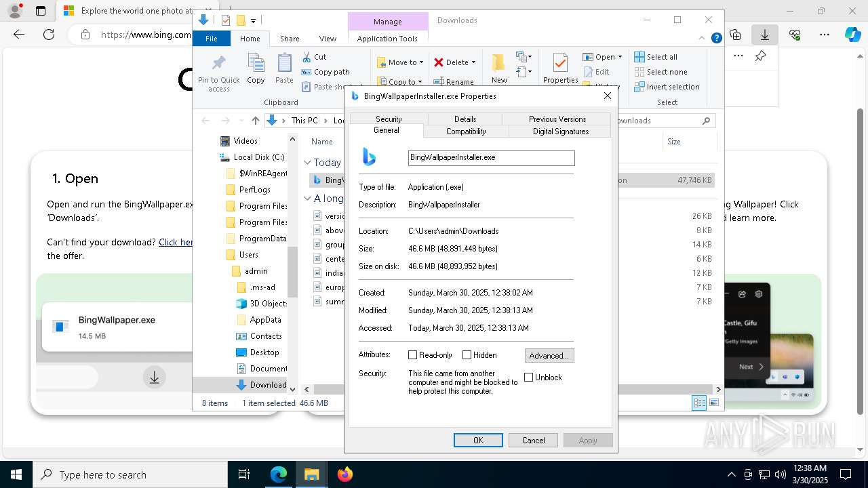Viewport: 868px width, 488px height.
Task: Click the Copy icon in the Clipboard group
Action: (256, 63)
